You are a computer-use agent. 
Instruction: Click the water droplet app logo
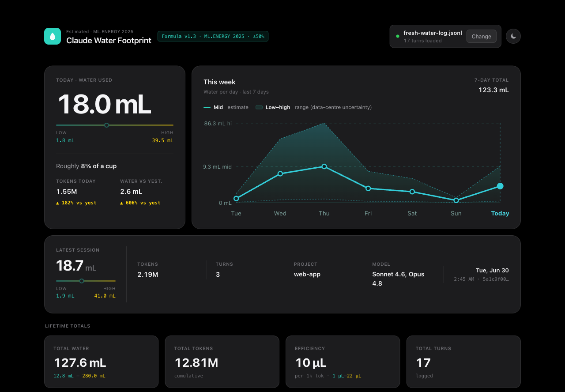coord(53,36)
